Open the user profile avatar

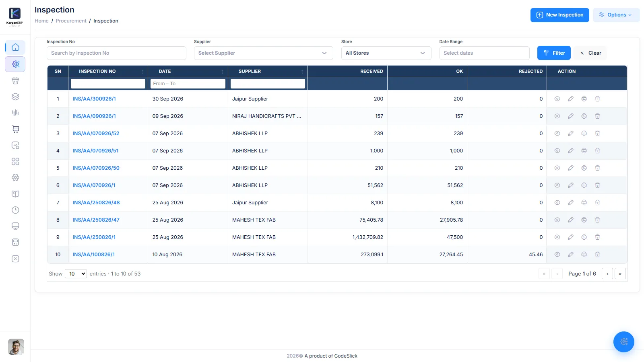[16, 347]
